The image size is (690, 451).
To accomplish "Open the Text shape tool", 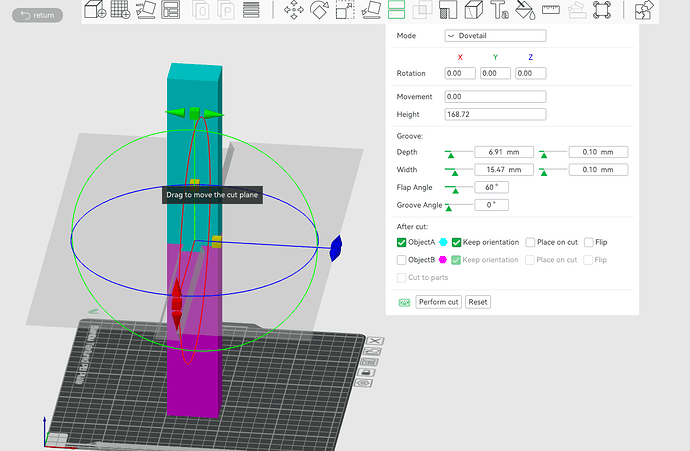I will coord(499,10).
